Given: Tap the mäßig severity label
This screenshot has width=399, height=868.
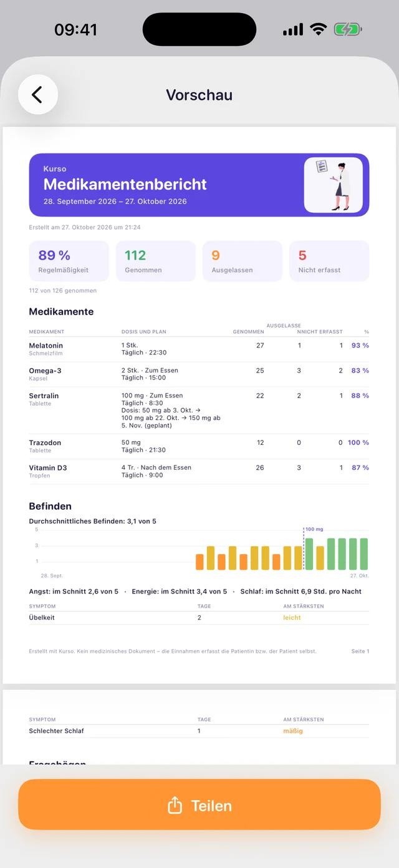Looking at the screenshot, I should pos(293,731).
